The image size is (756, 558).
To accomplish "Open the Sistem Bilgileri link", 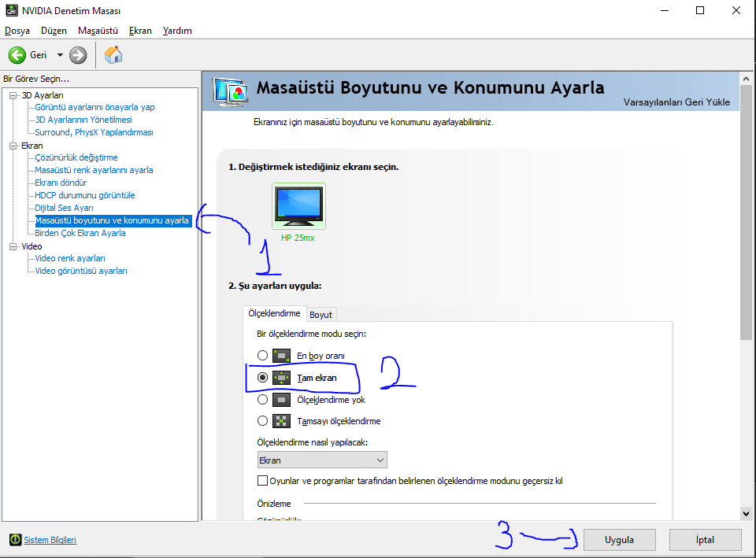I will [x=50, y=540].
